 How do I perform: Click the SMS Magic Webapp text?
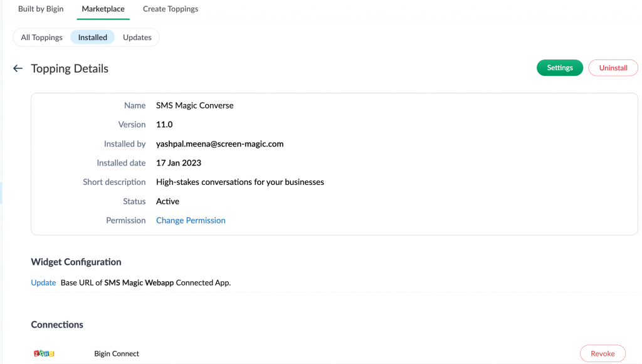[x=139, y=283]
